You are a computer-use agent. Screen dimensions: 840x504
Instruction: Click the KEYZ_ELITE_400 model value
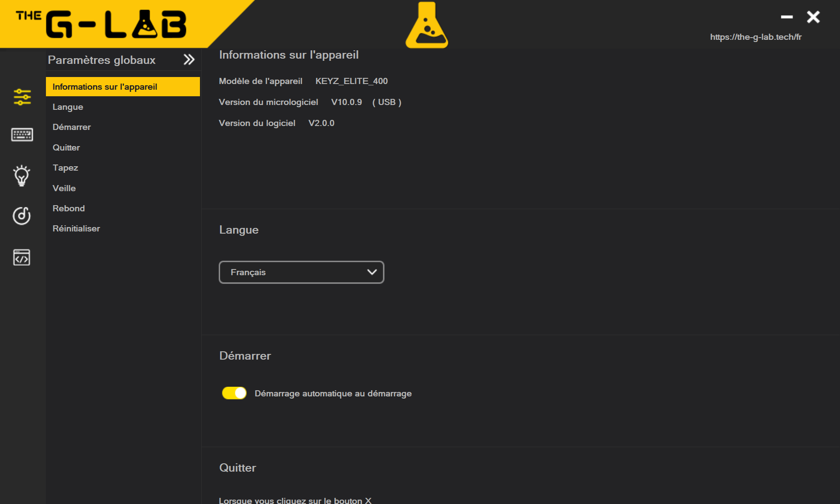point(351,81)
